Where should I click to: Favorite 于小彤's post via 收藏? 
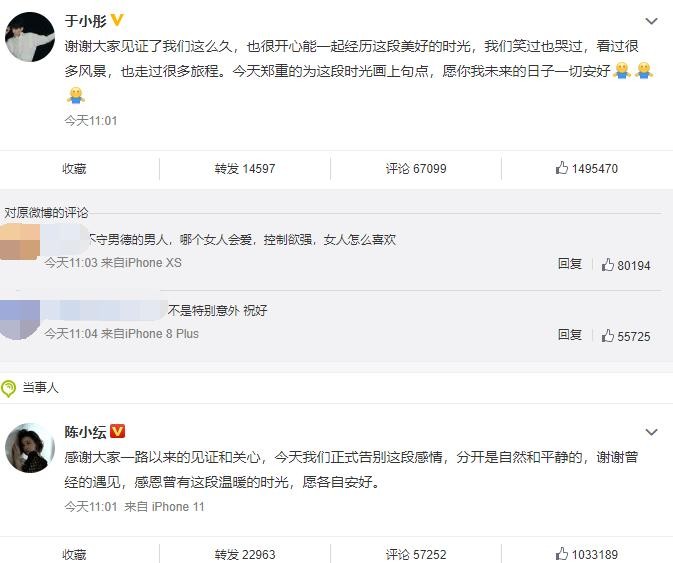coord(75,169)
